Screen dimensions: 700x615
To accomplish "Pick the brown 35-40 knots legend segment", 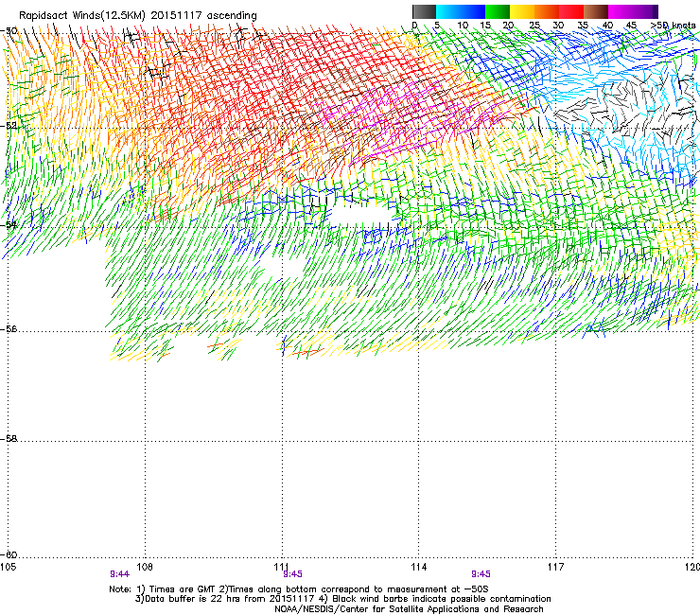I will point(596,11).
